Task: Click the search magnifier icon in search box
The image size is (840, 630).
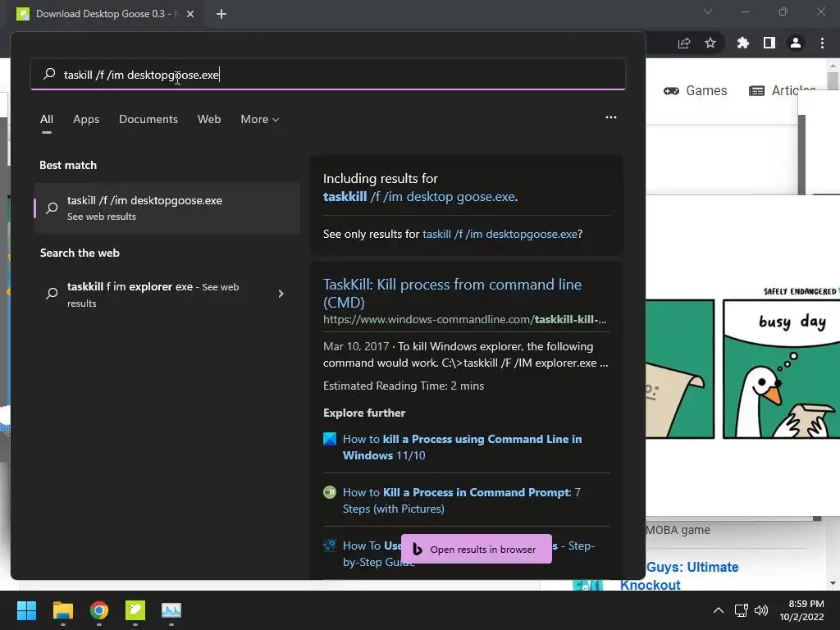Action: click(x=49, y=74)
